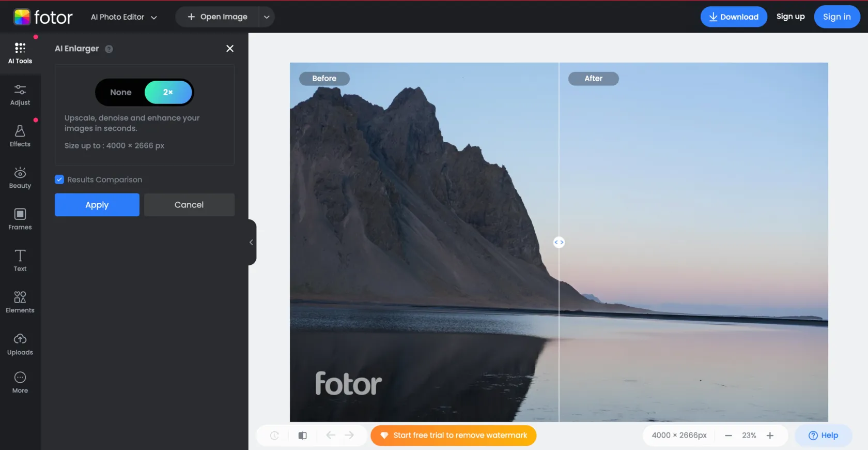Collapse the left side panel
Image resolution: width=868 pixels, height=450 pixels.
[252, 242]
